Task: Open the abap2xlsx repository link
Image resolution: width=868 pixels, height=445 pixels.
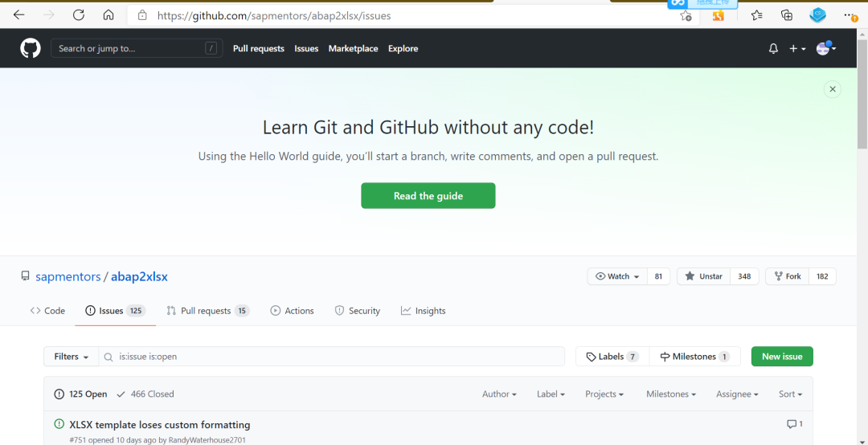Action: [139, 277]
